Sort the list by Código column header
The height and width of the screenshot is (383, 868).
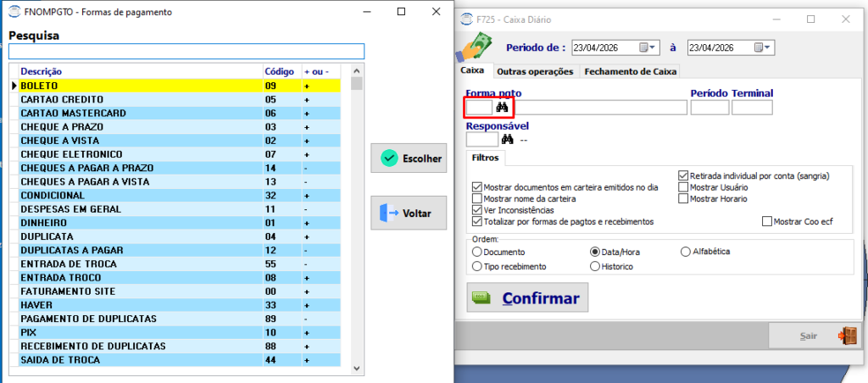click(x=279, y=71)
